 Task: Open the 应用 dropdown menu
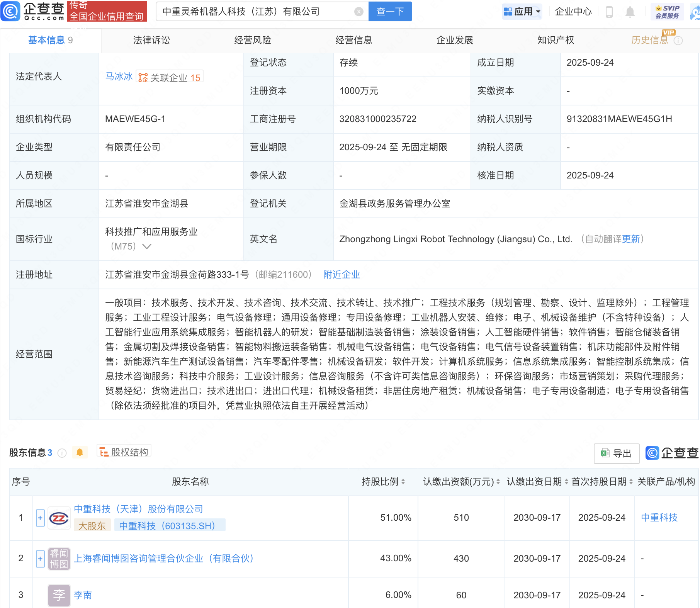pyautogui.click(x=522, y=12)
